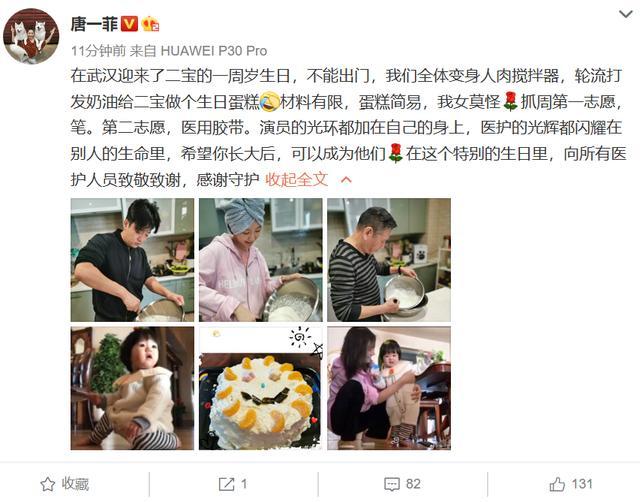Click the repost share icon

coord(226,484)
